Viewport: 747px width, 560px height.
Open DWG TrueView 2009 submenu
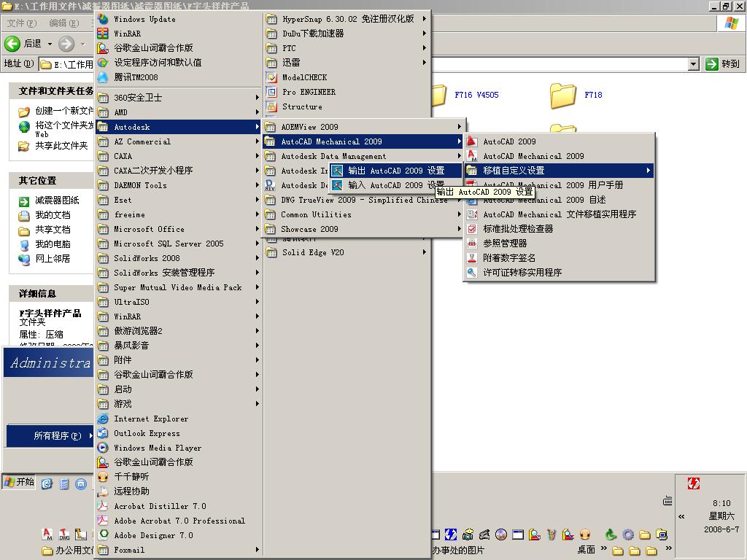pyautogui.click(x=363, y=200)
